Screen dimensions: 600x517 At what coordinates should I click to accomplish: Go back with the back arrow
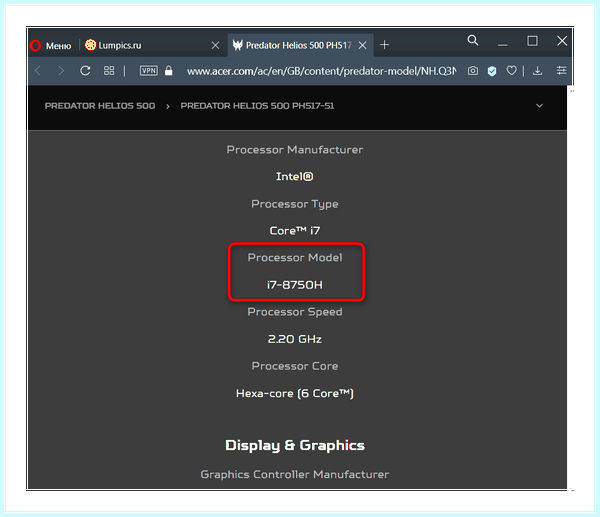[38, 71]
